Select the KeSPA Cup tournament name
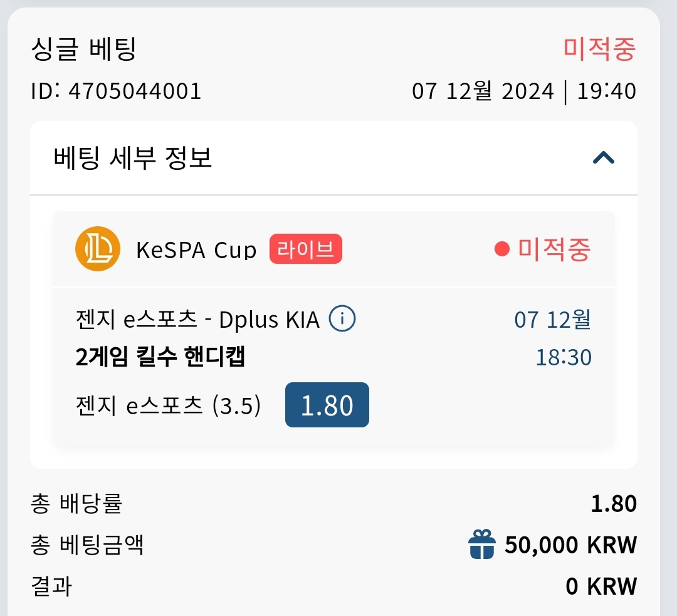Viewport: 677px width, 616px height. (x=196, y=249)
